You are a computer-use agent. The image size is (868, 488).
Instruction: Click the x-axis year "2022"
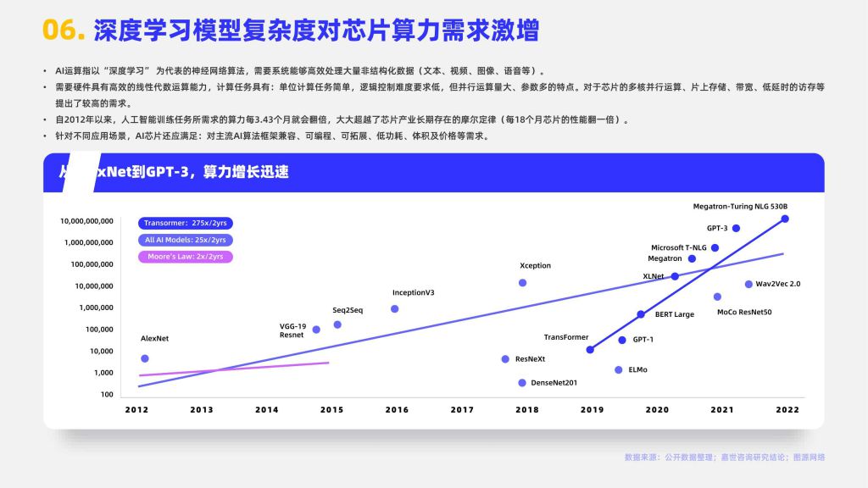coord(787,410)
